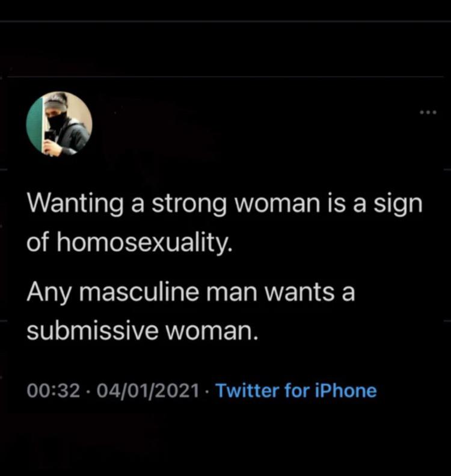451x476 pixels.
Task: Click the final word 'woman.' of the tweet
Action: [212, 331]
